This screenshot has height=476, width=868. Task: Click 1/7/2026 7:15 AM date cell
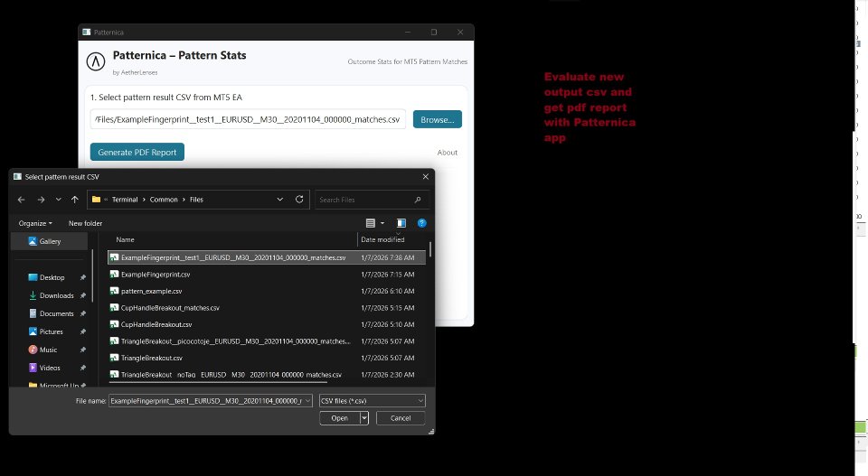click(388, 275)
